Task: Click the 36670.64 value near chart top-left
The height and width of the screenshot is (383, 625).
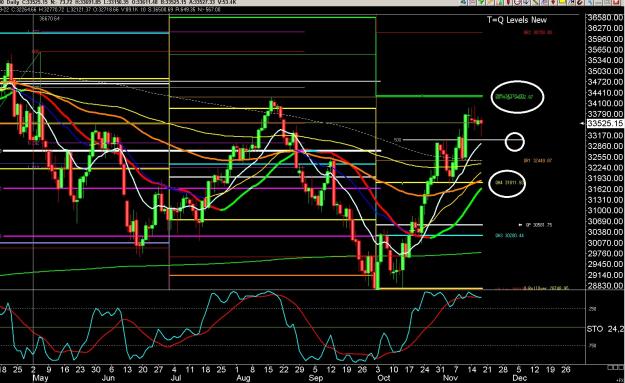Action: click(49, 18)
